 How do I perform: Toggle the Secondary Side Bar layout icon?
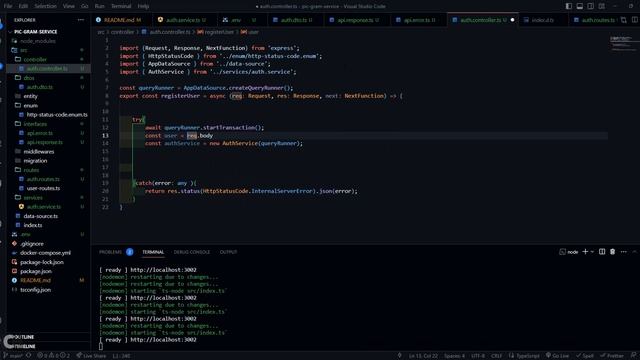[591, 6]
